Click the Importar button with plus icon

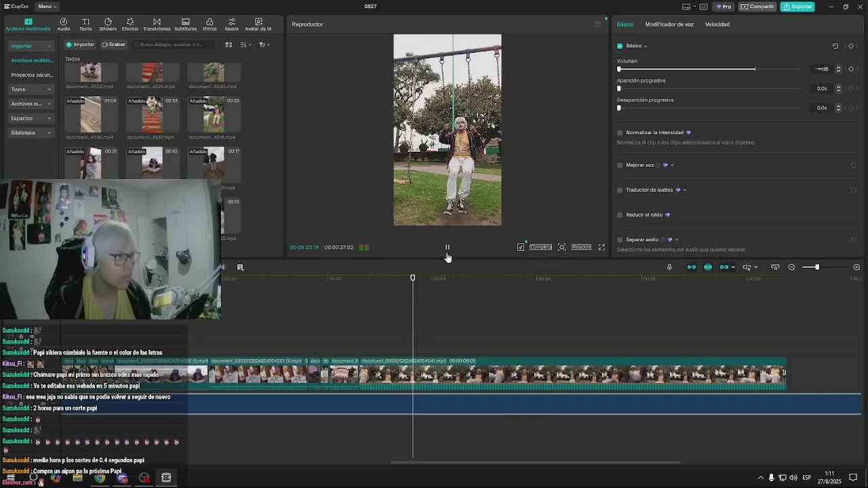pyautogui.click(x=81, y=45)
